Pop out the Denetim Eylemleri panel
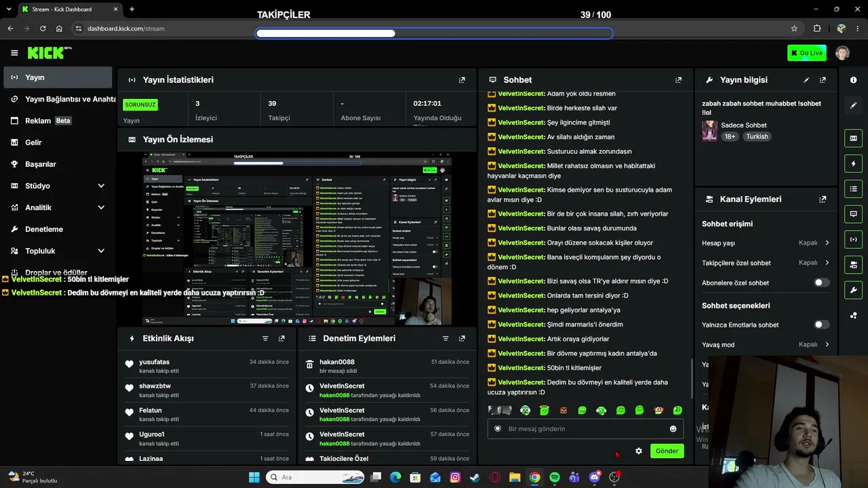Viewport: 868px width, 488px height. (x=462, y=338)
